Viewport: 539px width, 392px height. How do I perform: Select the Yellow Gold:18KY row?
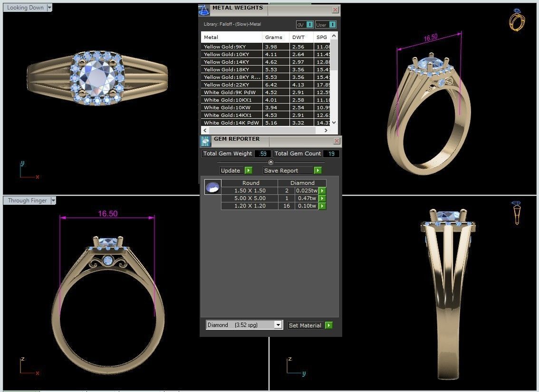coord(265,69)
